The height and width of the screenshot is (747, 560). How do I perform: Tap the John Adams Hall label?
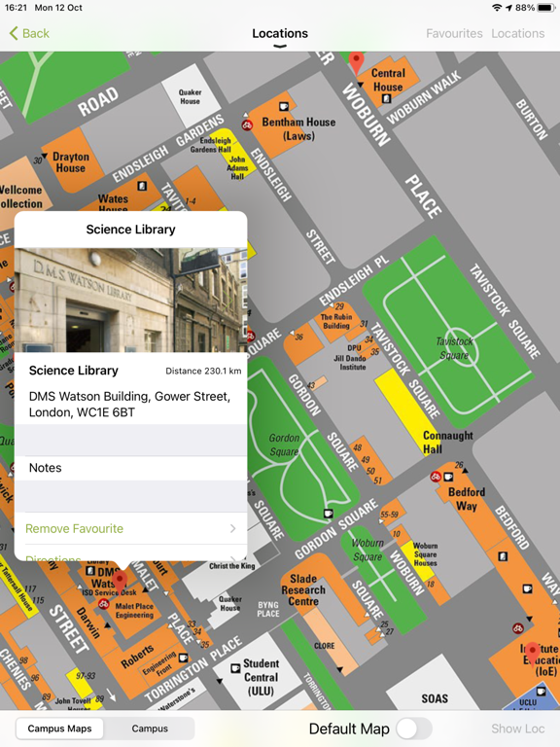tap(237, 167)
